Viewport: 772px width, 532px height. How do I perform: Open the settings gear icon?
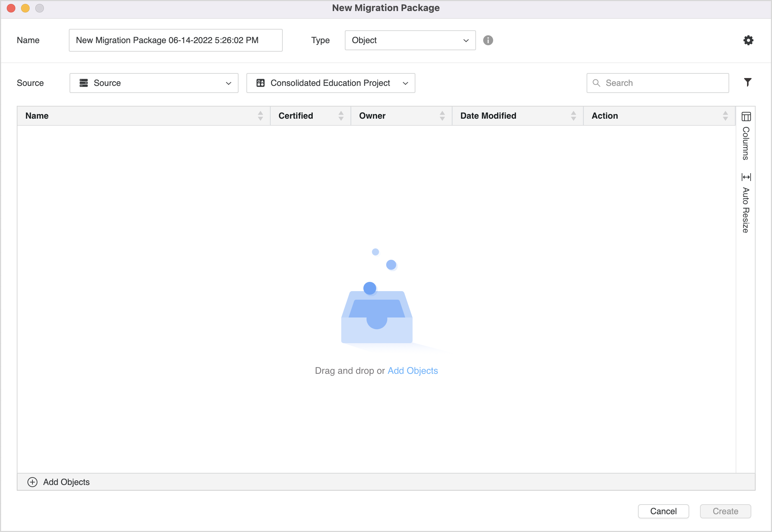pos(748,40)
